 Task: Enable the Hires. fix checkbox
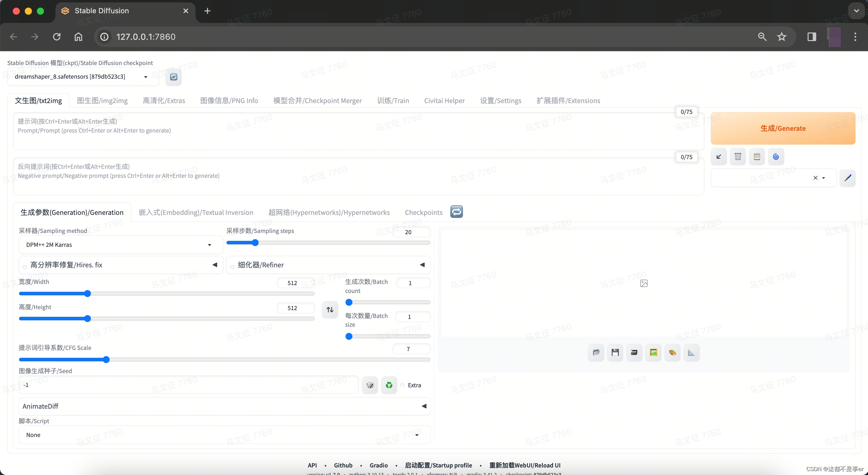pyautogui.click(x=25, y=267)
